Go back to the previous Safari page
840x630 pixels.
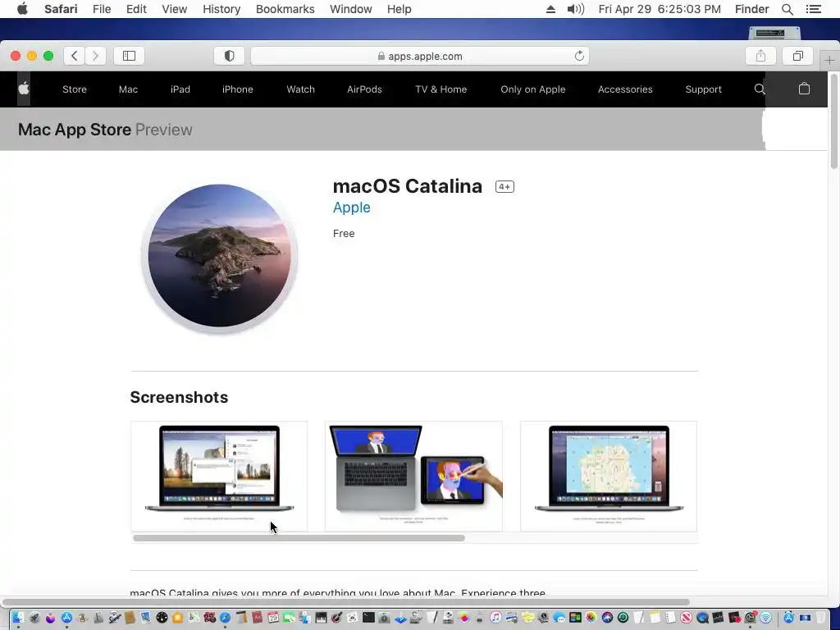coord(75,56)
